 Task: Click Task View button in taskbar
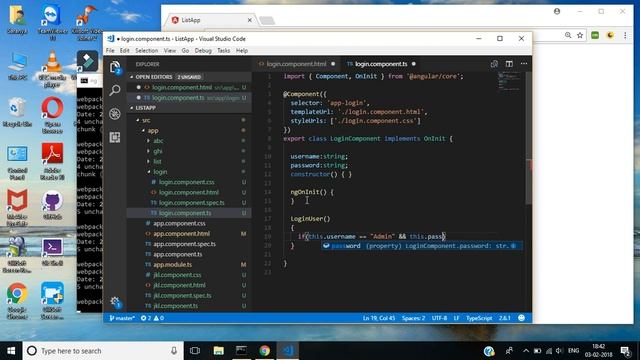point(195,351)
